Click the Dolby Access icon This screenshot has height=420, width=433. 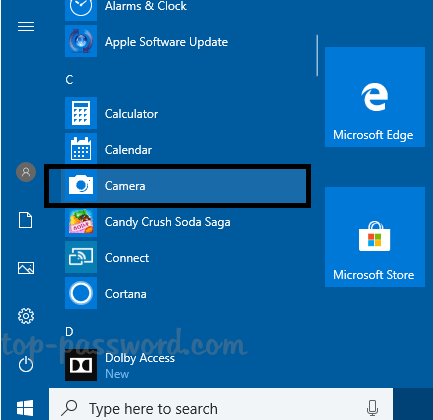pos(81,365)
